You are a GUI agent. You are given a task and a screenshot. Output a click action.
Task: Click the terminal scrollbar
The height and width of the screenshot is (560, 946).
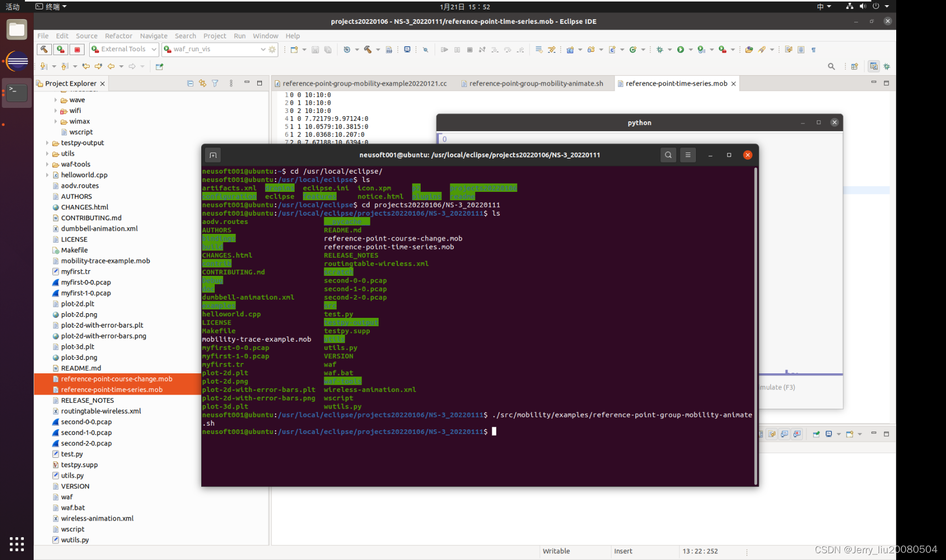coord(756,326)
